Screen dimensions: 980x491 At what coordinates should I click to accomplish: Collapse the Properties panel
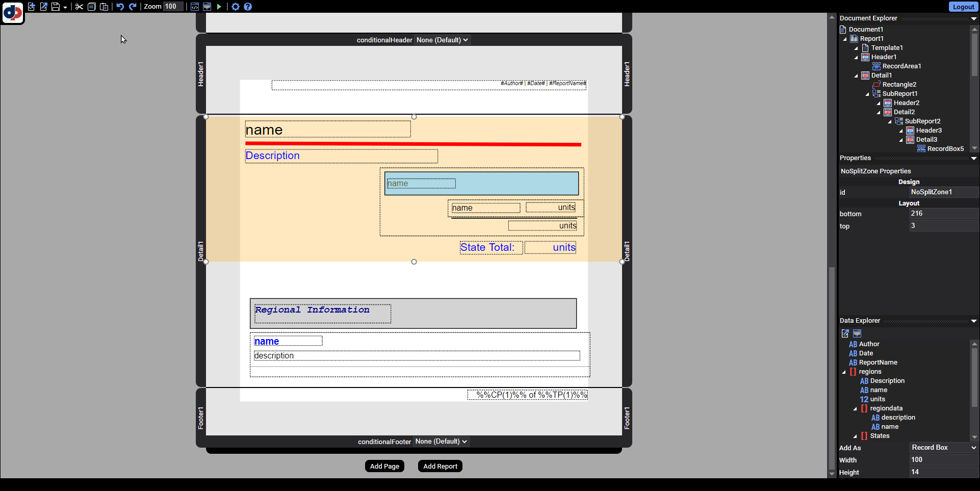click(x=973, y=158)
